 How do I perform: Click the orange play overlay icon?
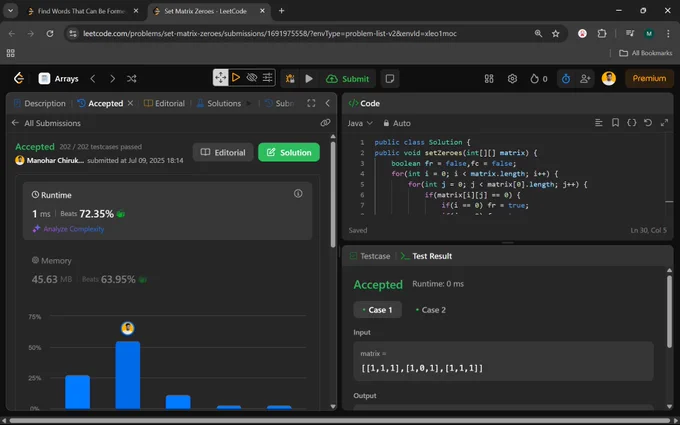(x=236, y=78)
